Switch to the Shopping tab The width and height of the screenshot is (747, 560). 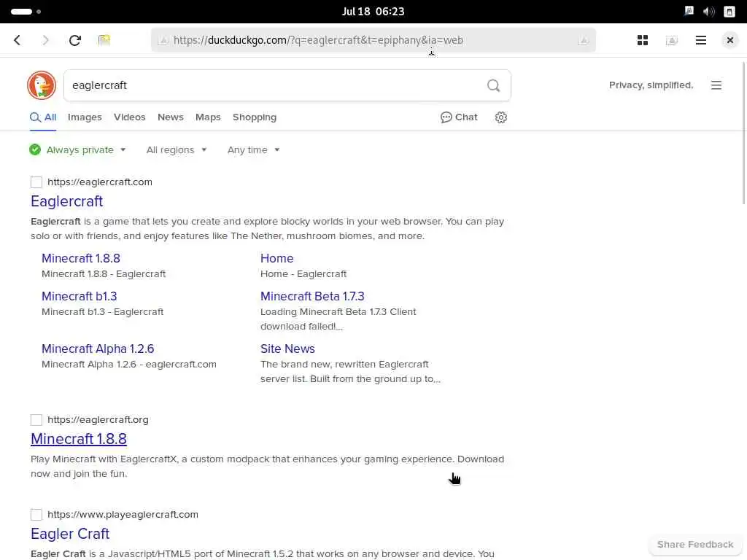click(255, 117)
